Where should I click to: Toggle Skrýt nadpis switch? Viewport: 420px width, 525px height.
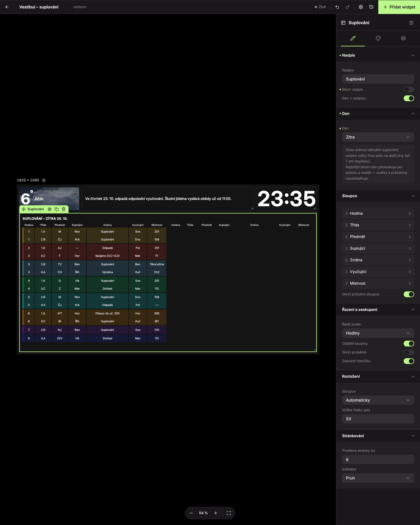(x=409, y=90)
